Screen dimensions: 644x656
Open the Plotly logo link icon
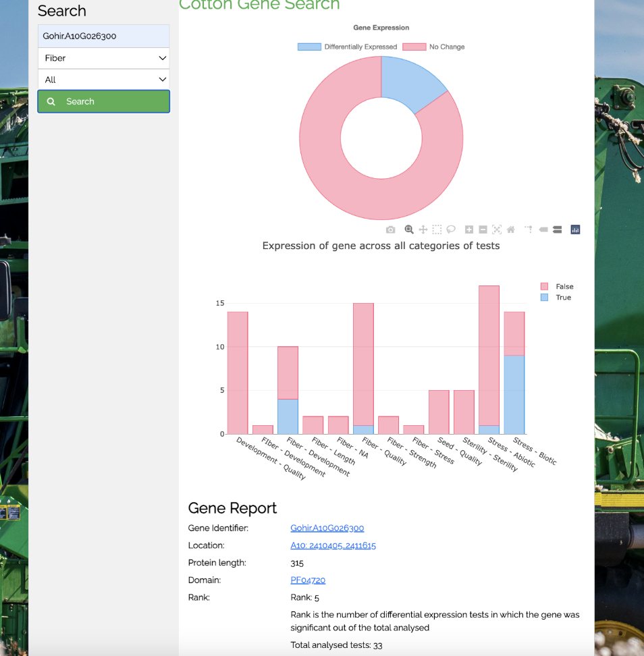(575, 229)
